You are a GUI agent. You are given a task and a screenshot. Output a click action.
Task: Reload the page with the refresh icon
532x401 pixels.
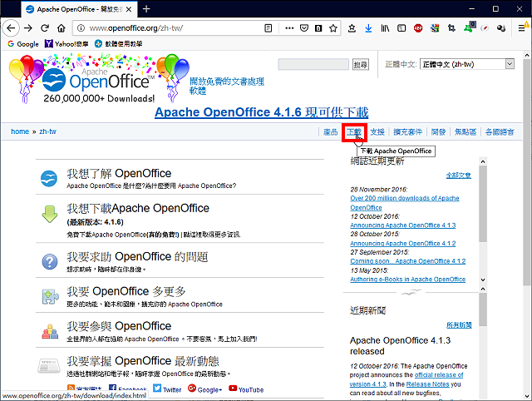[45, 27]
